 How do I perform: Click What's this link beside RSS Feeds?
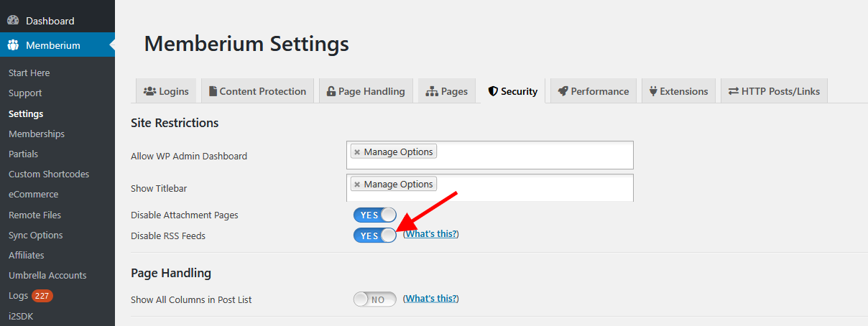coord(430,234)
